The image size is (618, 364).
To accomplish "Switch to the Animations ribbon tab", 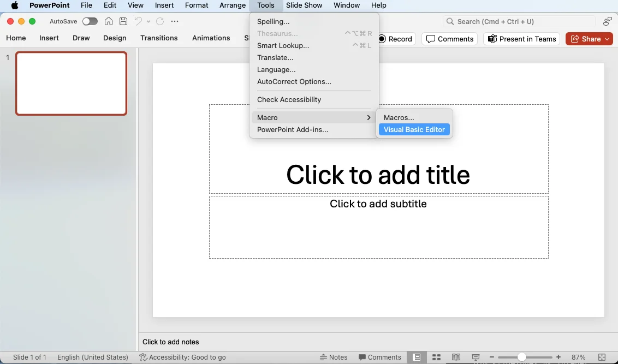I will [211, 38].
